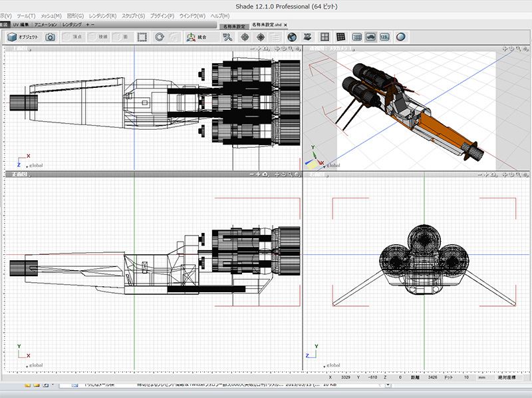Click the greyed-out list icon in the toolbar
This screenshot has height=398, width=532.
click(x=275, y=37)
